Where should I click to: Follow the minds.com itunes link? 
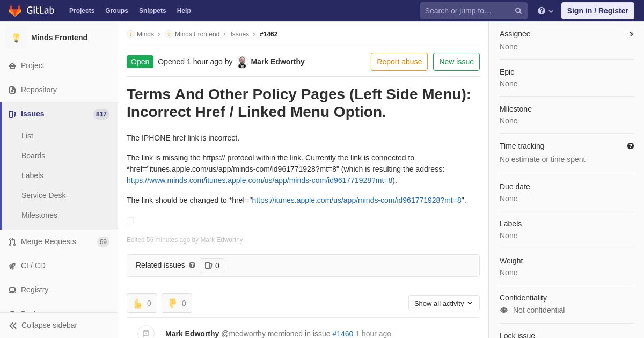(260, 180)
